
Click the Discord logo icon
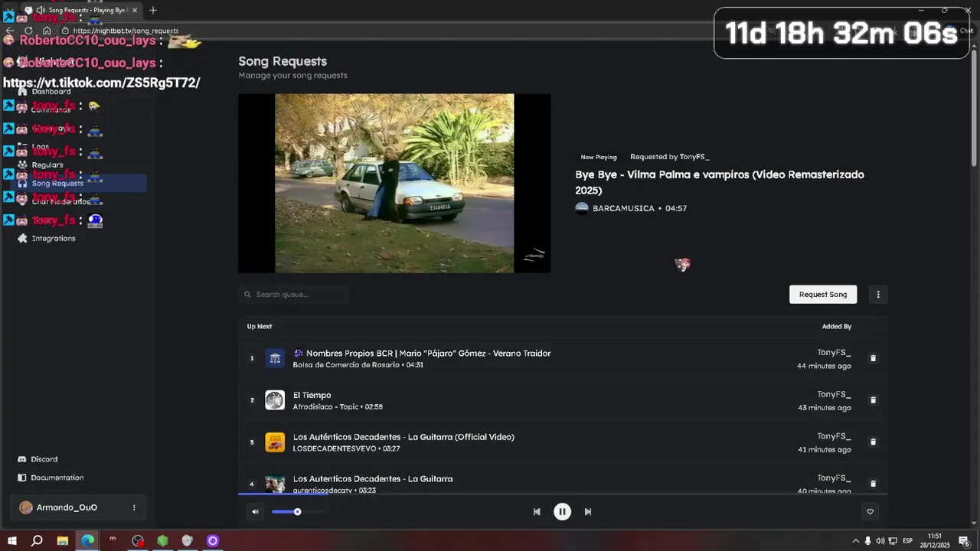click(22, 459)
